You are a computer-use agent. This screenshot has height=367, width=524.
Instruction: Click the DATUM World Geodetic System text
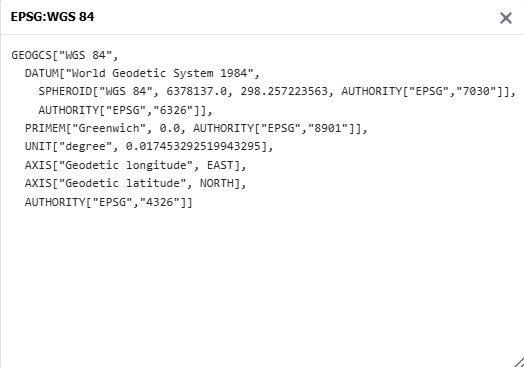coord(142,73)
